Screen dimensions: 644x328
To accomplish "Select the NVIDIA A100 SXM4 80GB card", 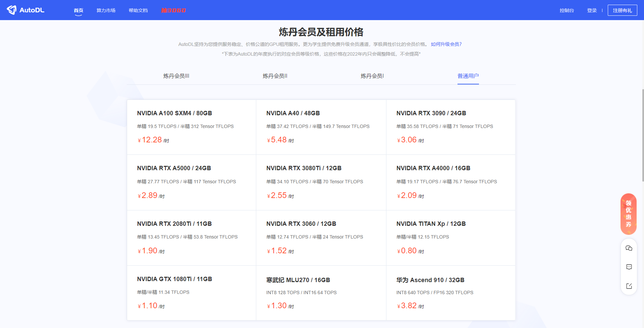I will [x=191, y=127].
